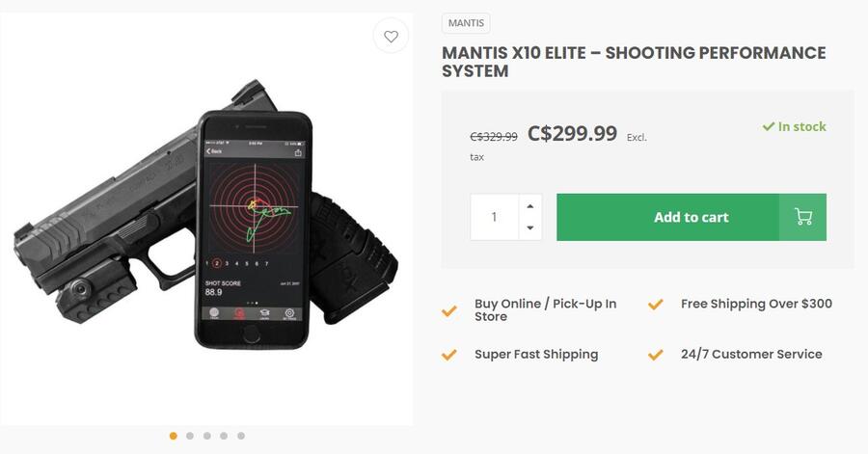Open the MANTIS brand tag

467,23
